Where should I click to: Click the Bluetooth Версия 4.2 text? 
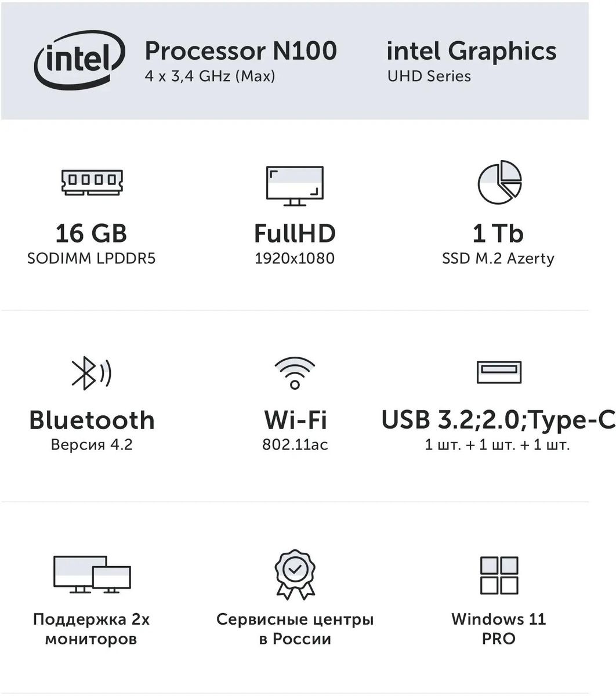click(92, 445)
